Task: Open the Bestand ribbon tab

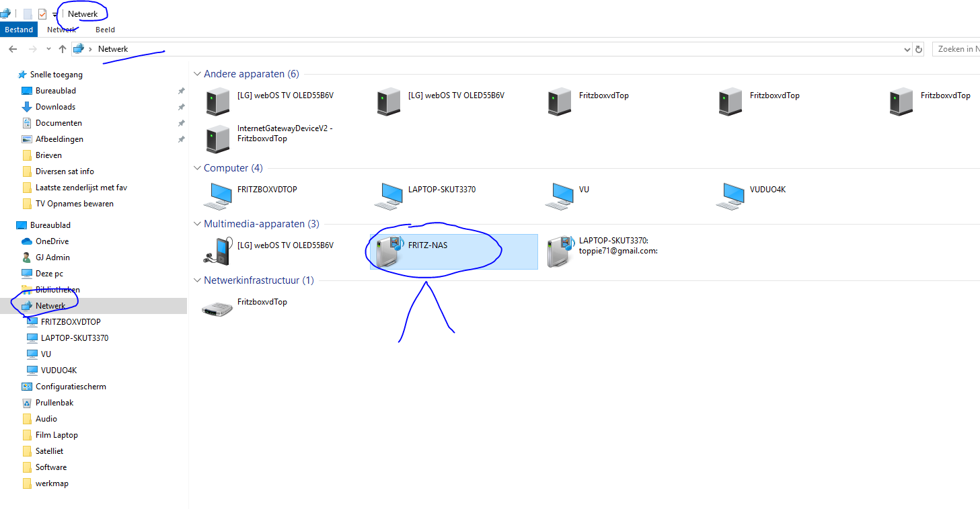Action: [19, 30]
